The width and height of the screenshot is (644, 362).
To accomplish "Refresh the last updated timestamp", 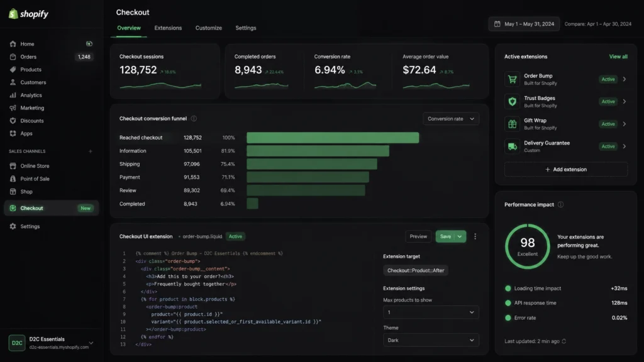I will coord(564,341).
